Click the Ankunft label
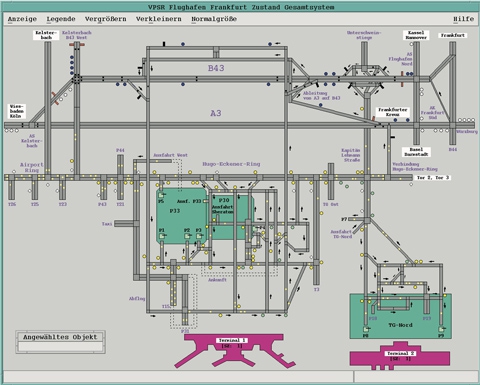 pos(217,280)
